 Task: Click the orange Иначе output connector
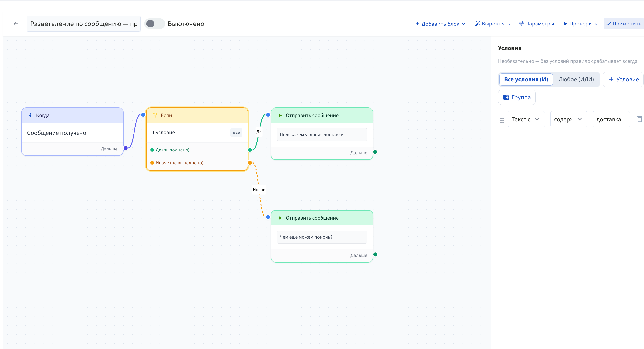(x=250, y=163)
